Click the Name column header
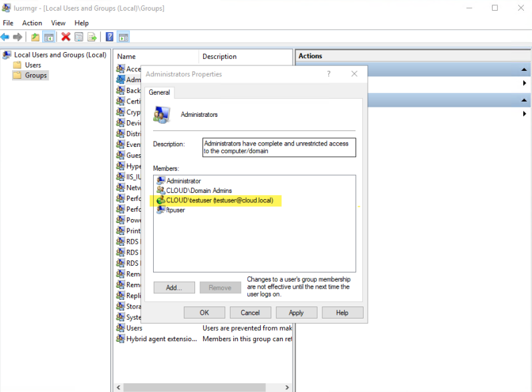532x392 pixels. [156, 57]
